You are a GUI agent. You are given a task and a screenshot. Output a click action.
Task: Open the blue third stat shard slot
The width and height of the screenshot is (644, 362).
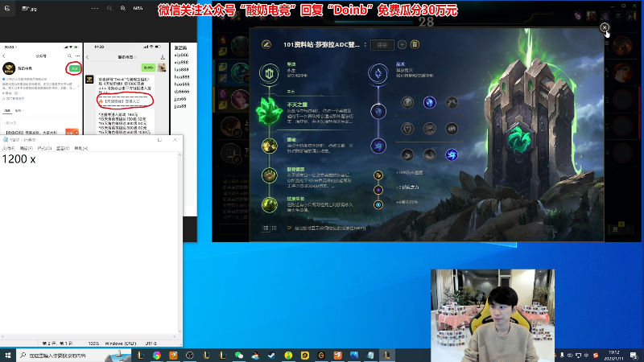pos(378,205)
